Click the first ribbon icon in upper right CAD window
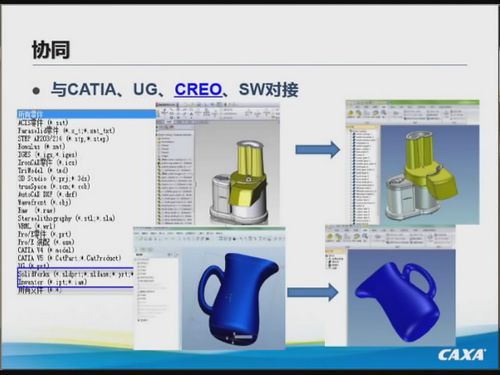The height and width of the screenshot is (375, 500). click(x=351, y=114)
